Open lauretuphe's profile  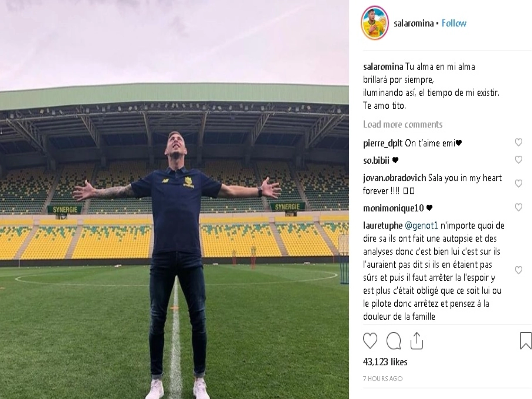coord(383,226)
